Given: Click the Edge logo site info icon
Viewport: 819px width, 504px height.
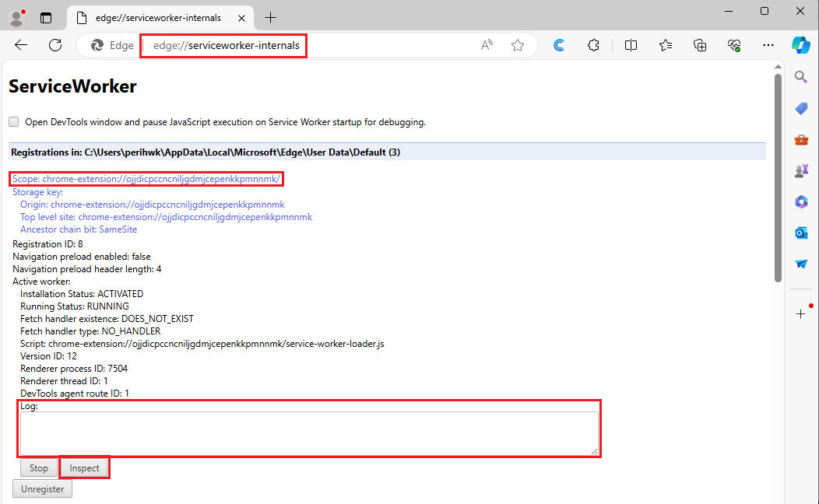Looking at the screenshot, I should click(x=97, y=45).
